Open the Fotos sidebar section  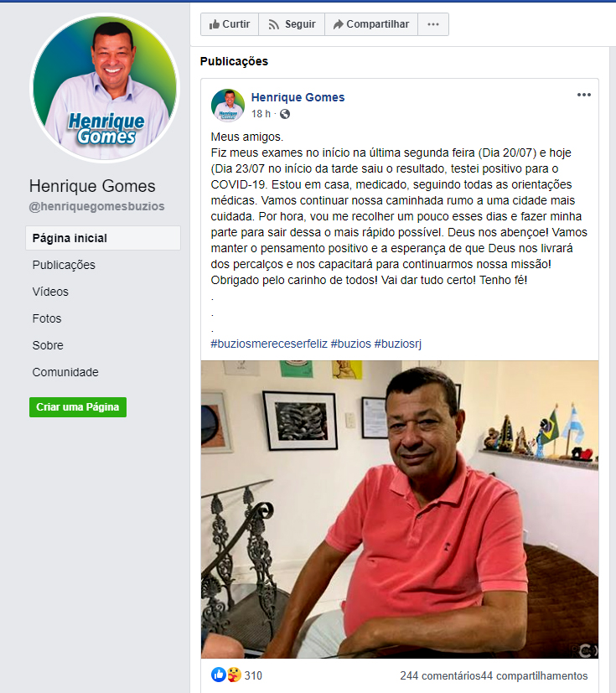point(47,318)
